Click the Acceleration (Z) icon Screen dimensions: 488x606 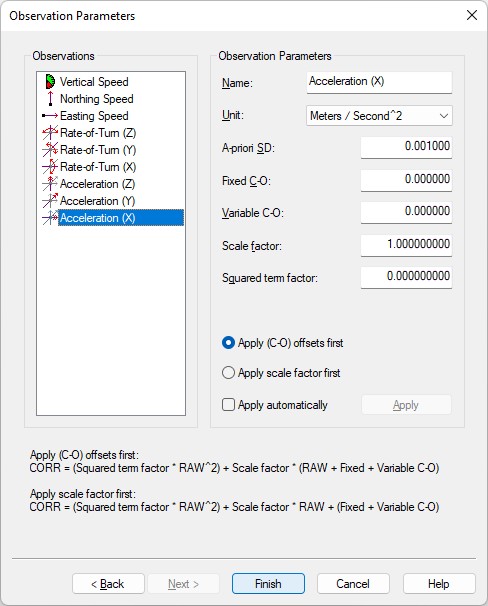click(x=50, y=184)
